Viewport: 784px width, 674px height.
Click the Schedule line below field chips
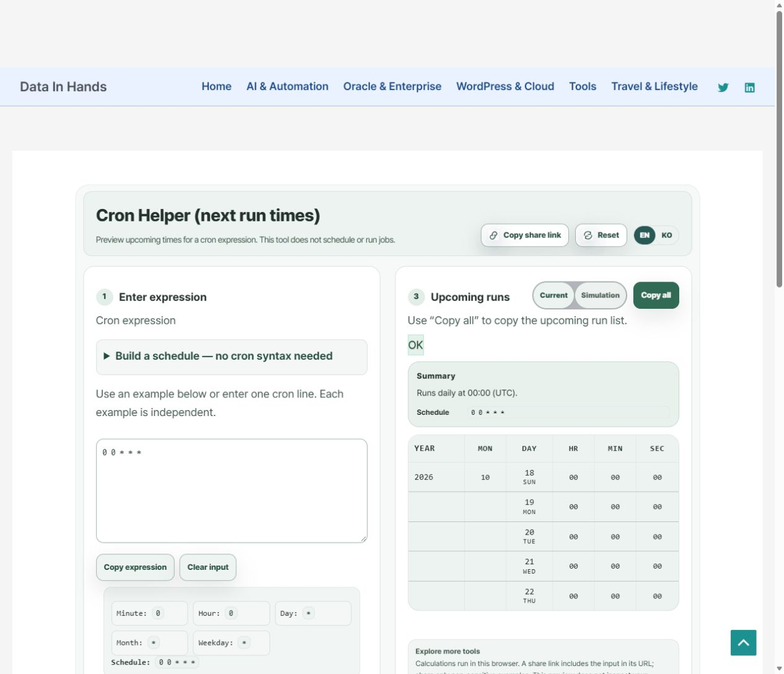pyautogui.click(x=154, y=662)
